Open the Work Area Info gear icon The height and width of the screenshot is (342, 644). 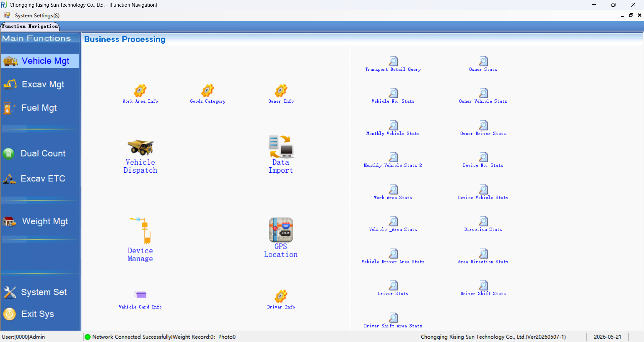click(140, 91)
